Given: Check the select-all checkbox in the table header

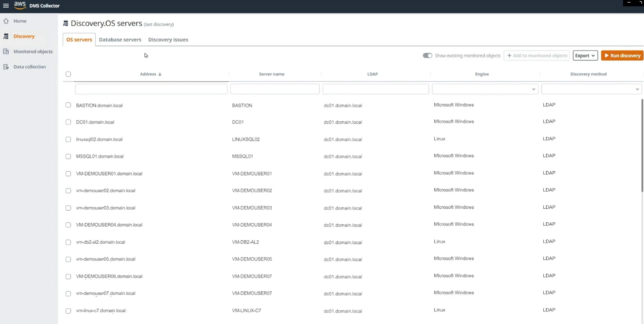Looking at the screenshot, I should (x=68, y=74).
